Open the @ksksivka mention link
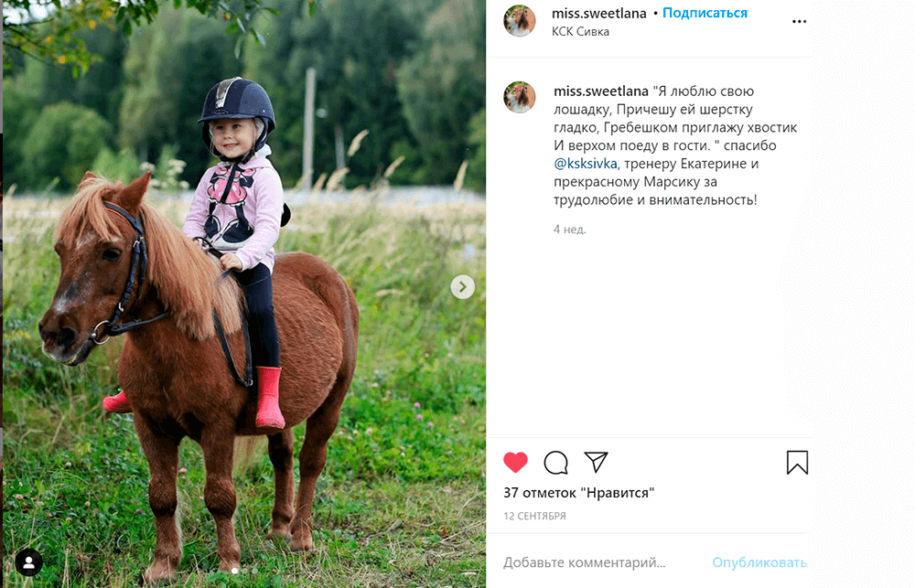This screenshot has height=588, width=915. [586, 164]
